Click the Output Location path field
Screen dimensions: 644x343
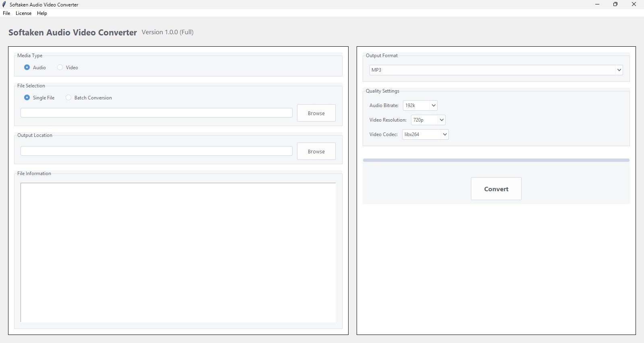coord(156,151)
